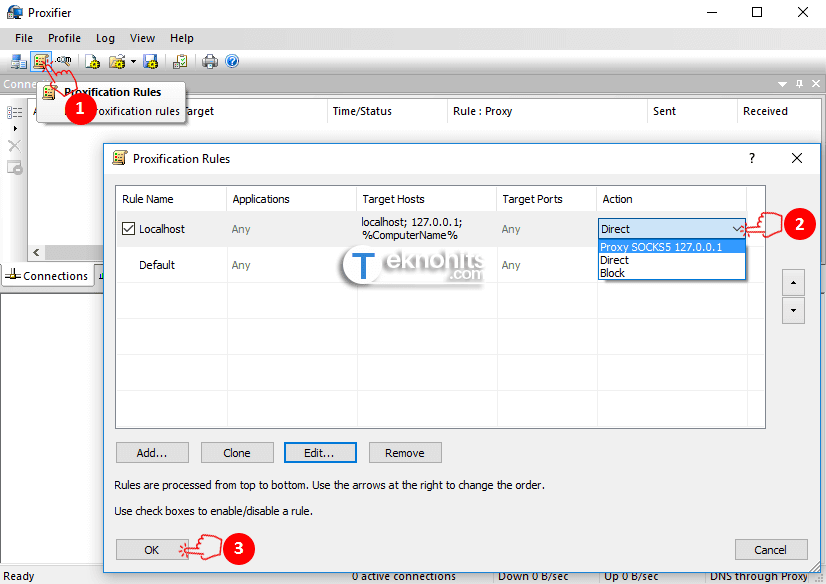Click the blue Help toolbar icon
The width and height of the screenshot is (826, 584).
click(232, 61)
